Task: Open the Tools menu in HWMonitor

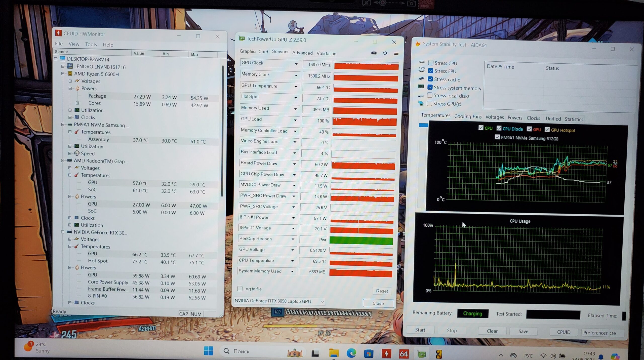Action: coord(91,45)
